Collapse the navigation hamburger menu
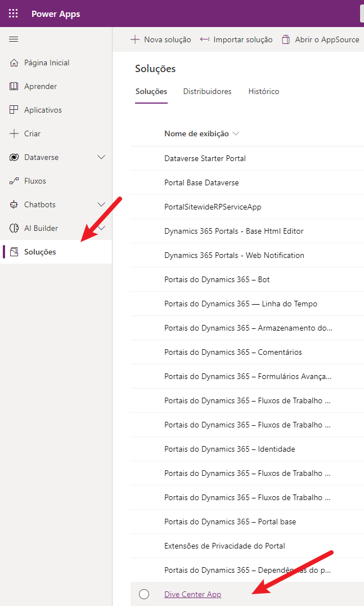 14,39
